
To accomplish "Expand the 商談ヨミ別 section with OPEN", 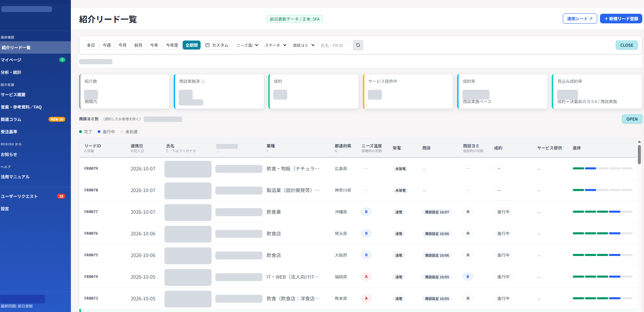I will (632, 119).
